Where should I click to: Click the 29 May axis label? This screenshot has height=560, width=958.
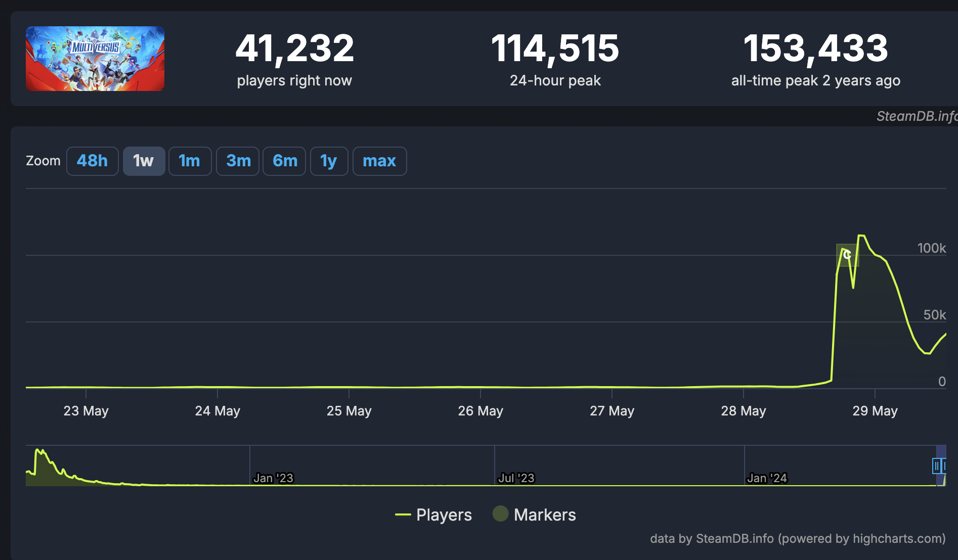pyautogui.click(x=876, y=410)
